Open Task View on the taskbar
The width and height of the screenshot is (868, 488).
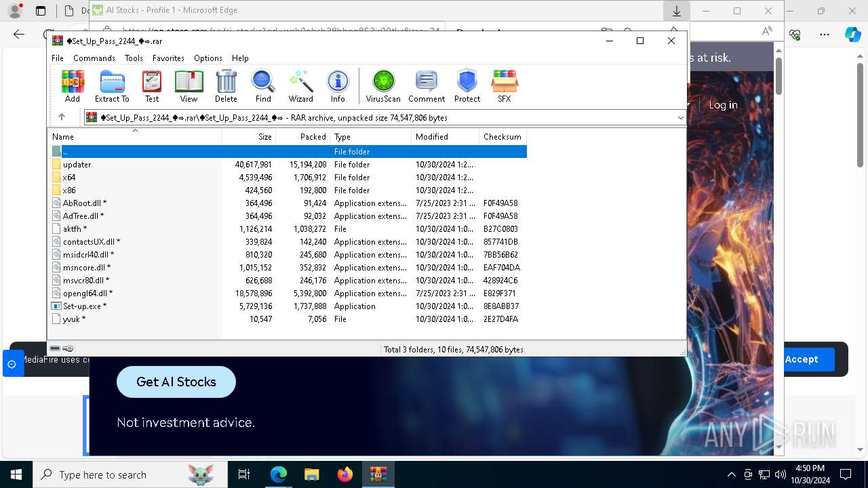point(244,474)
